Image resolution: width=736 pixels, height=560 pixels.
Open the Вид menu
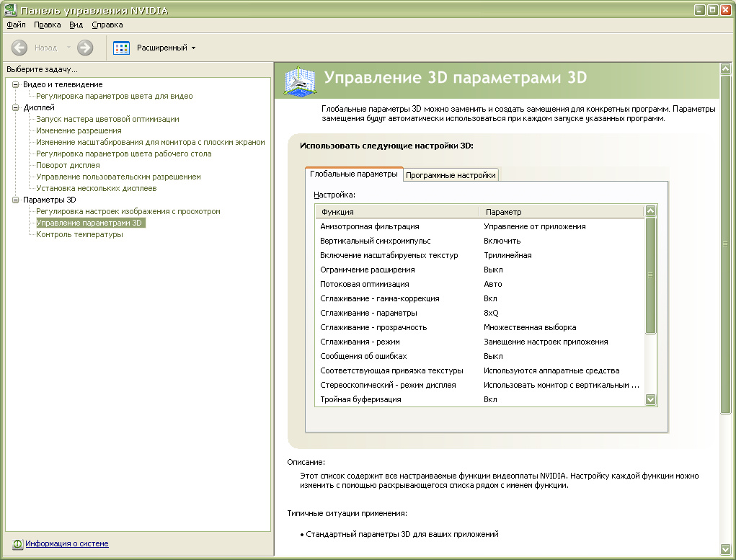[x=76, y=25]
